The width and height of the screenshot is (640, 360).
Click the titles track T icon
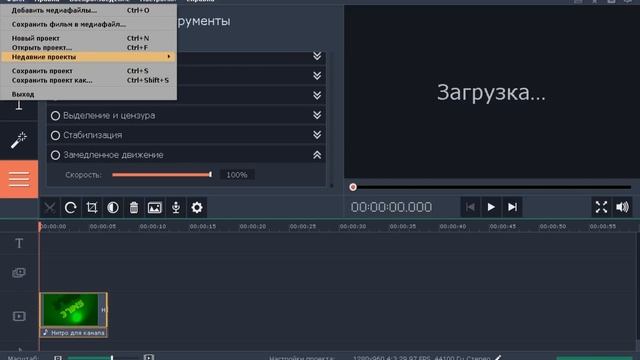click(x=19, y=243)
